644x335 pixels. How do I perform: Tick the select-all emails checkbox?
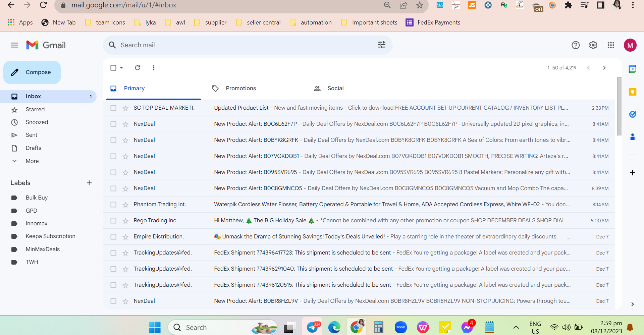click(x=113, y=68)
